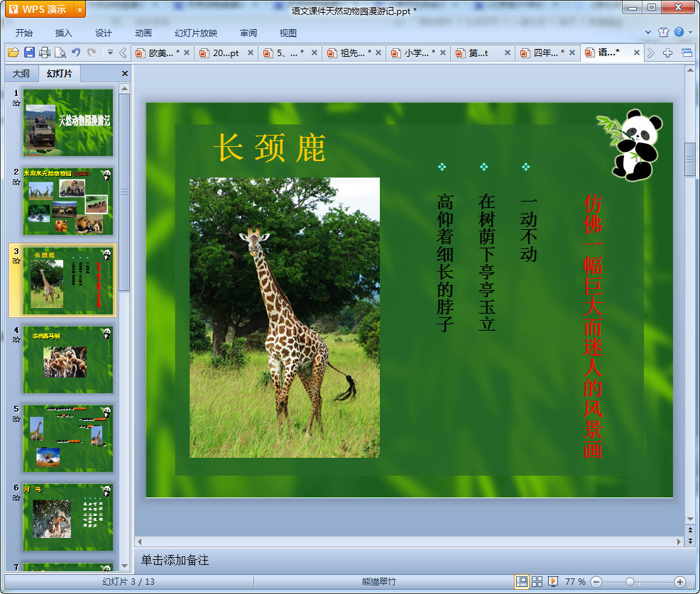Close the 祖先... document tab

click(378, 53)
